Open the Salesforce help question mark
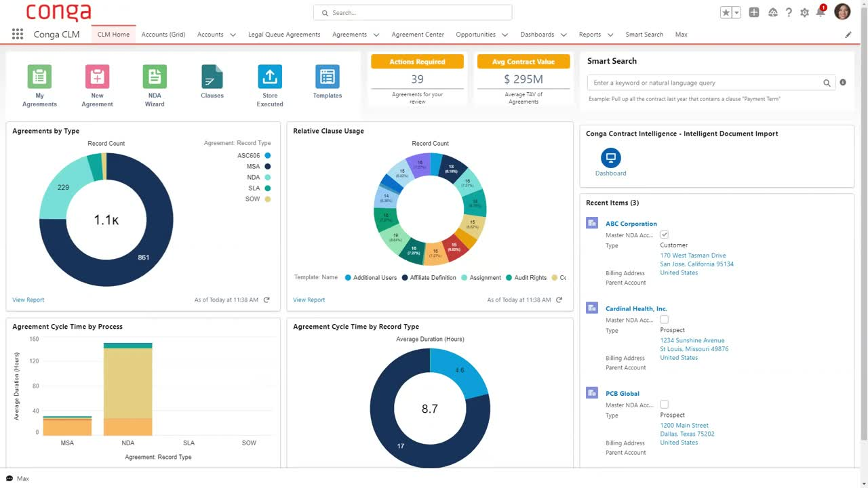The image size is (868, 488). coord(789,12)
